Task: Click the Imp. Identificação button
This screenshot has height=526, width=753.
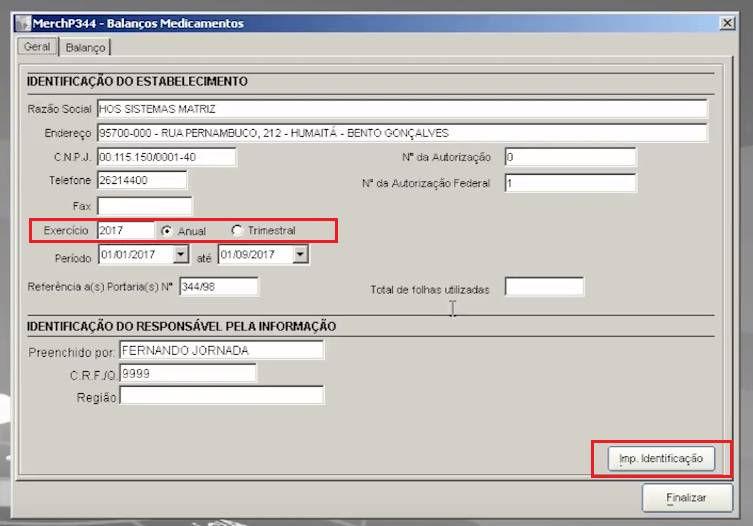Action: click(661, 459)
